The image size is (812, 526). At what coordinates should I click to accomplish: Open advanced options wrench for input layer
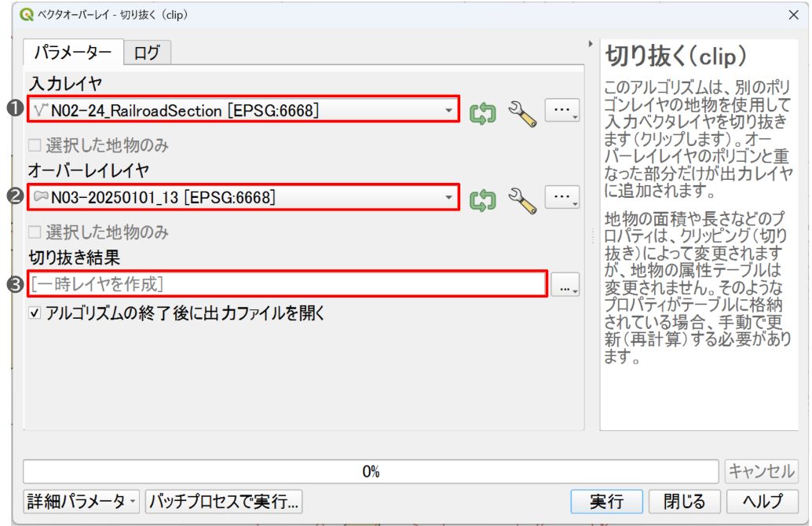(x=522, y=113)
